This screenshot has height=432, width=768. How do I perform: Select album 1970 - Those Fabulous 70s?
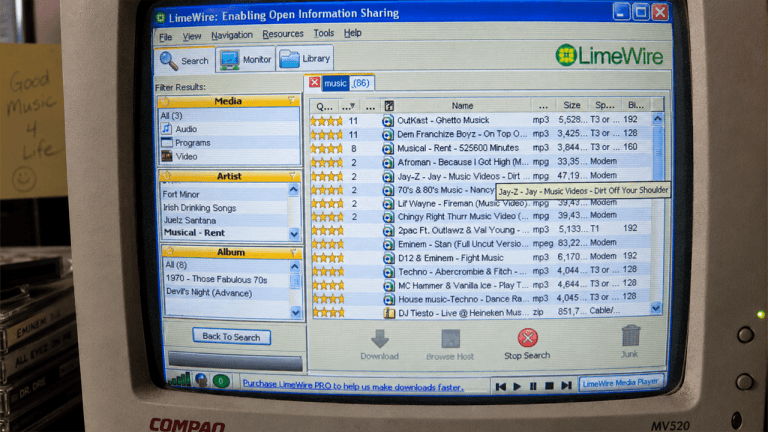coord(216,279)
